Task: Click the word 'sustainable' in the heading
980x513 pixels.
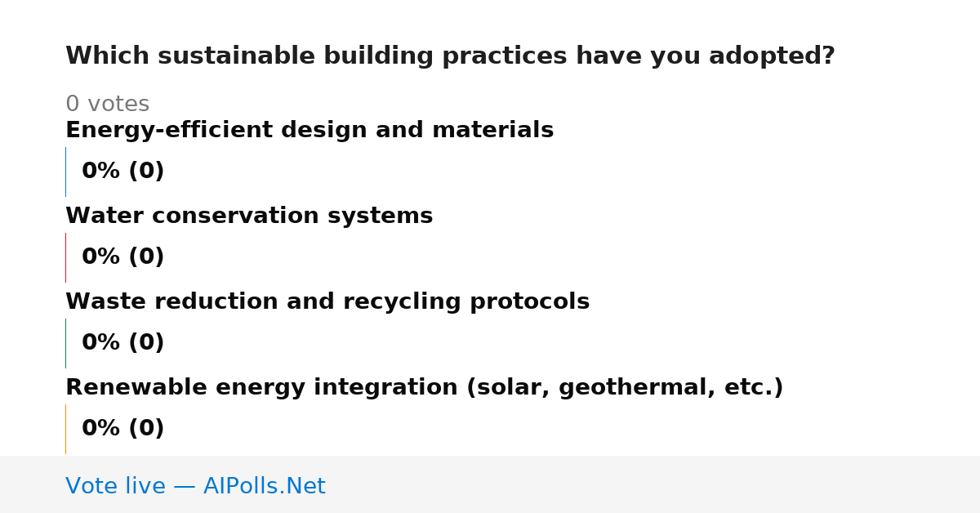Action: pyautogui.click(x=238, y=56)
